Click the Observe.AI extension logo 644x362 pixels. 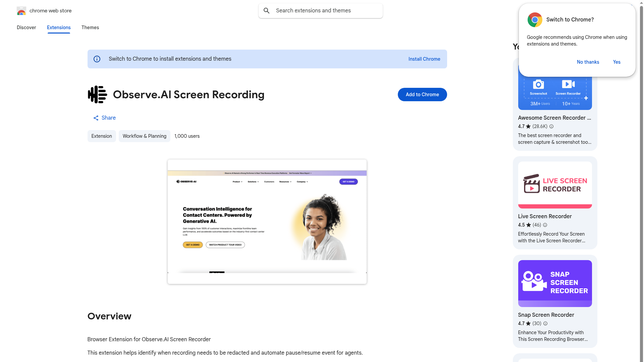point(97,95)
